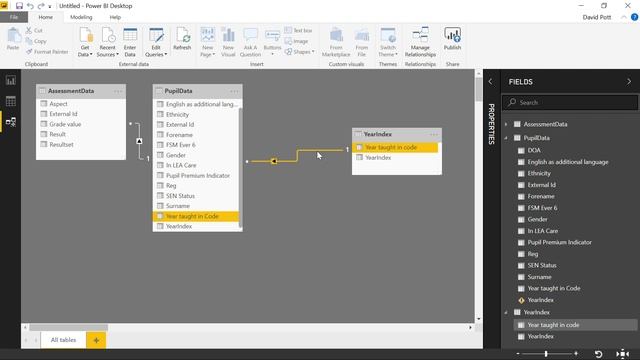Viewport: 640px width, 360px height.
Task: Open PupilData table options menu
Action: click(234, 91)
